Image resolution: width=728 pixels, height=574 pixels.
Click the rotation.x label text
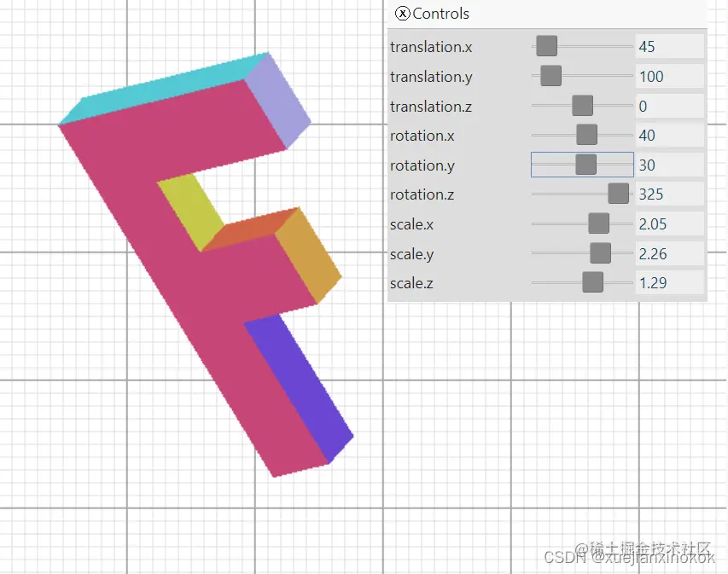(x=422, y=135)
